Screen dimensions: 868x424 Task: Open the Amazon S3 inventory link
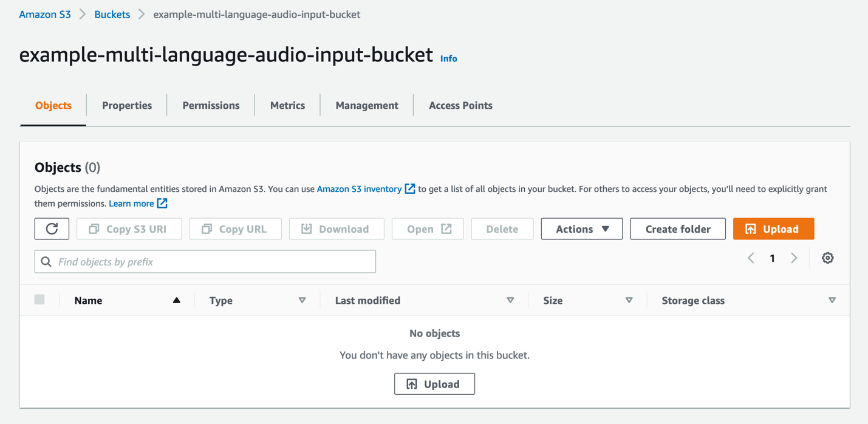click(x=359, y=189)
